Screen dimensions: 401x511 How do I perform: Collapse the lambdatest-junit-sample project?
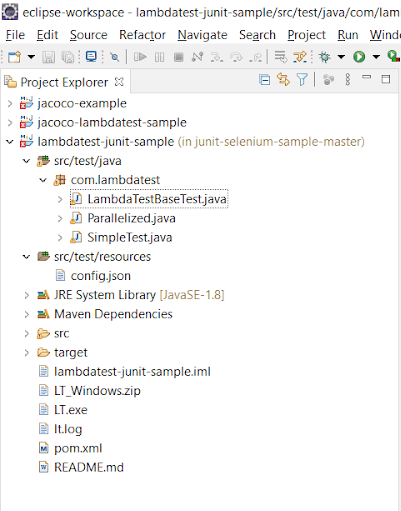(10, 142)
